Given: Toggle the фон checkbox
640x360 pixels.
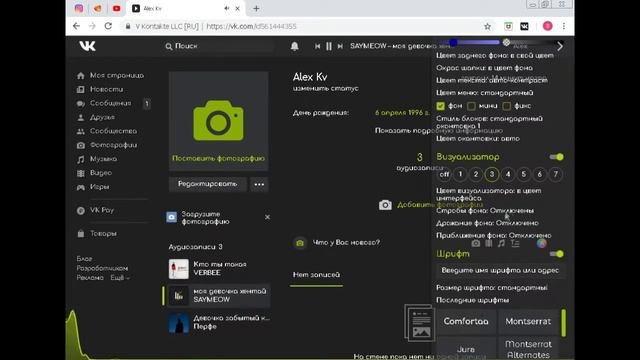Looking at the screenshot, I should point(440,106).
